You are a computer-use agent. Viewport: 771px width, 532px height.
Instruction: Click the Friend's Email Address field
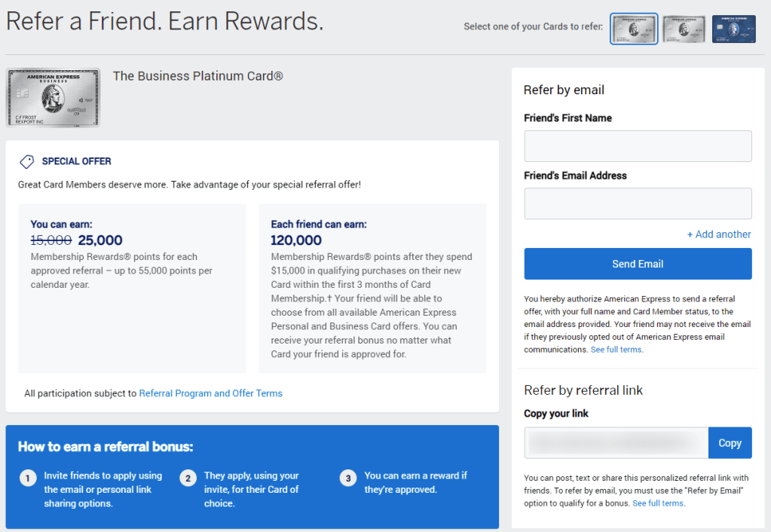point(638,203)
